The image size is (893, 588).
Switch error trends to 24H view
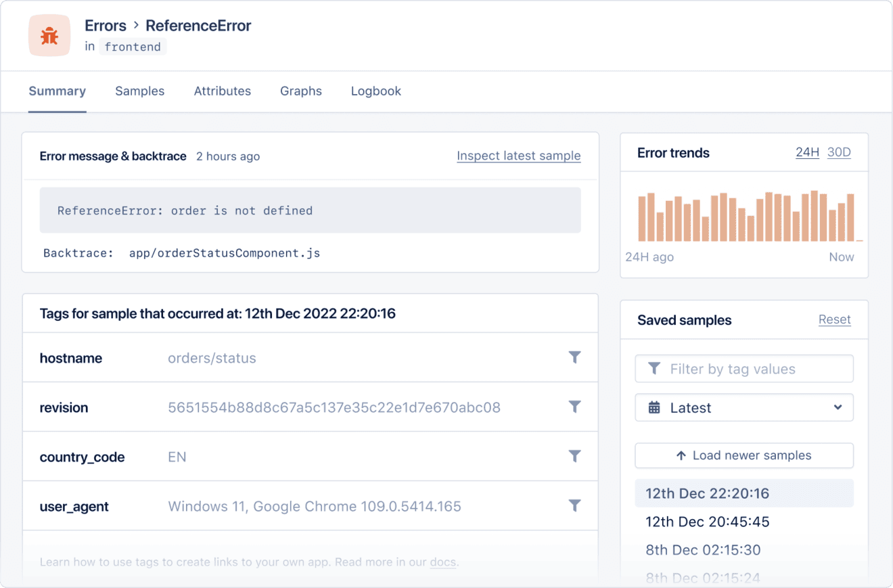pyautogui.click(x=807, y=152)
